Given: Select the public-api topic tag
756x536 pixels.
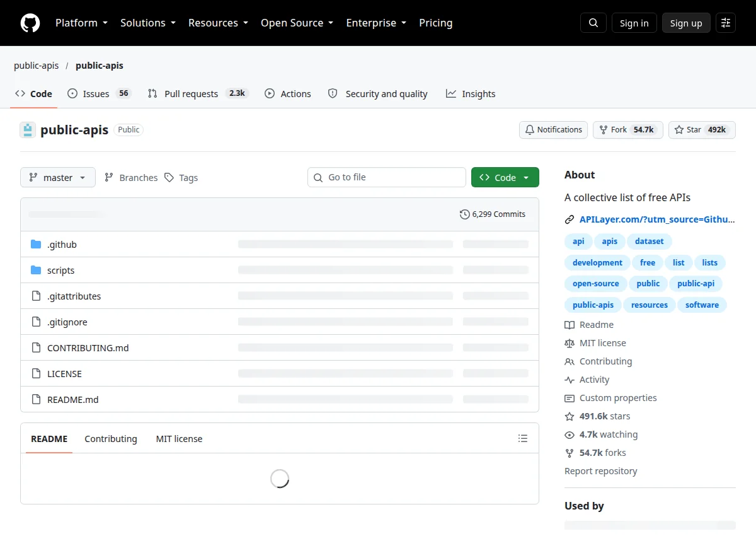Looking at the screenshot, I should [x=696, y=284].
